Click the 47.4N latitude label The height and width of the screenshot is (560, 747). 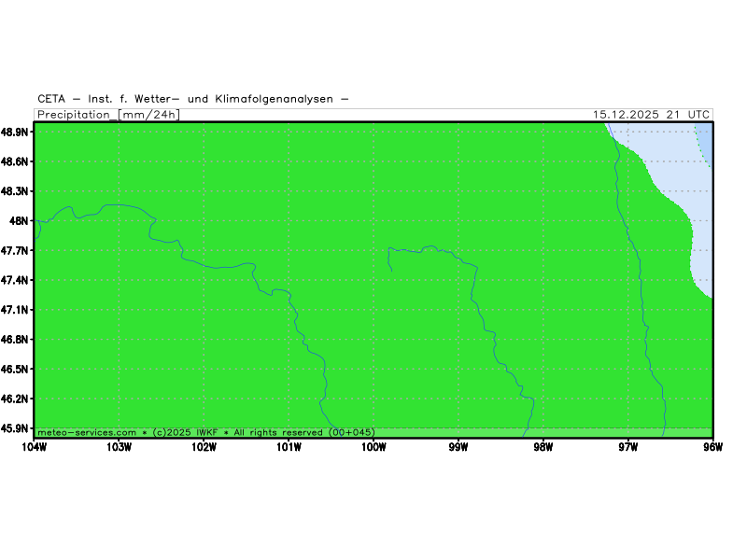tap(16, 280)
